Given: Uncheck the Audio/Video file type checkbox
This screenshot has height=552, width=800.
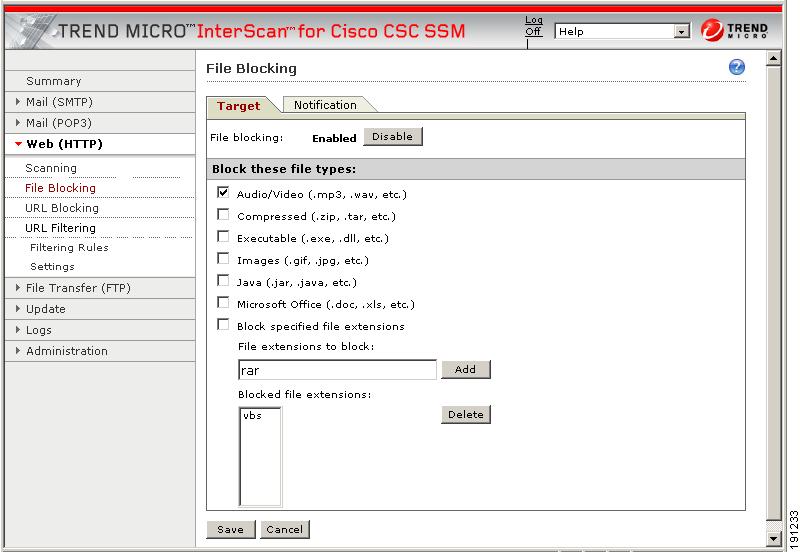Looking at the screenshot, I should point(223,192).
